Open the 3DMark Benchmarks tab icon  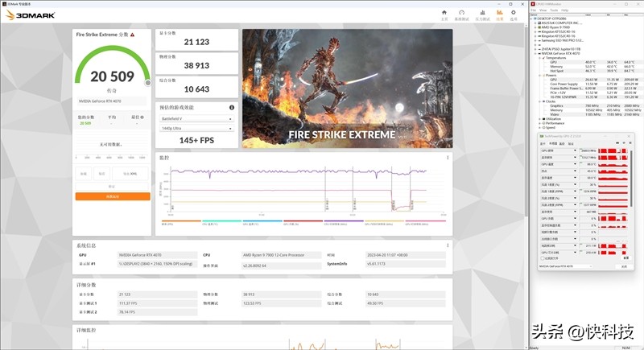[x=461, y=13]
